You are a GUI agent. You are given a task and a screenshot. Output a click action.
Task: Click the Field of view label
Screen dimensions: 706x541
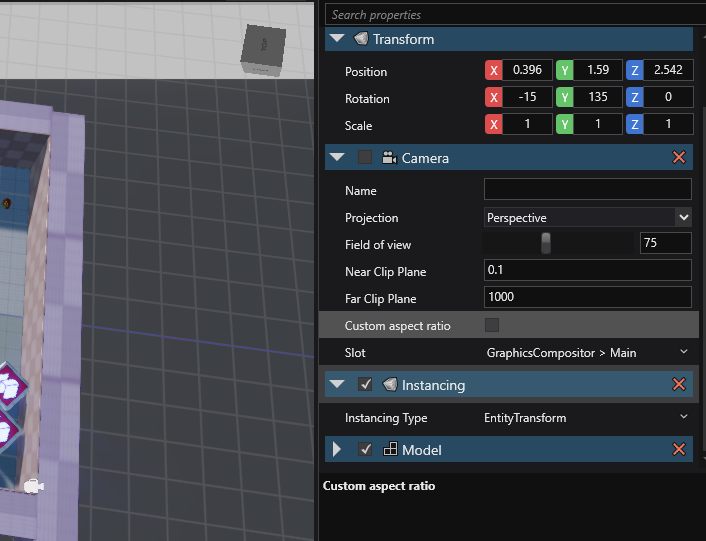pyautogui.click(x=378, y=245)
